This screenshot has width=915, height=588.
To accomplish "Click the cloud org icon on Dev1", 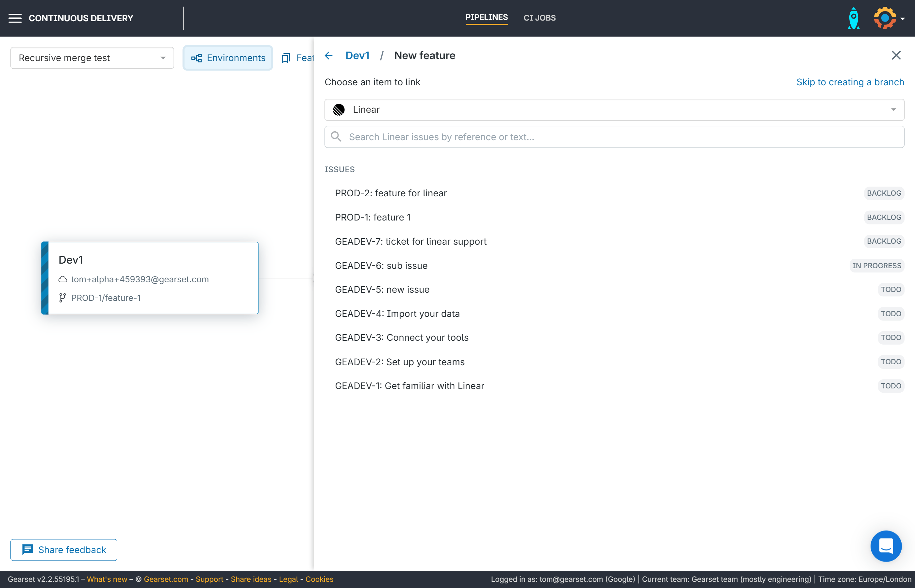I will 63,279.
